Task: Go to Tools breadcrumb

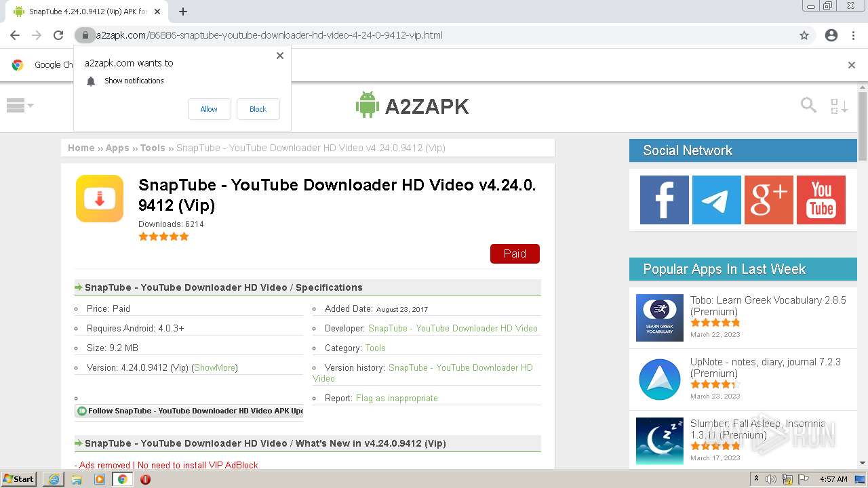Action: point(153,148)
